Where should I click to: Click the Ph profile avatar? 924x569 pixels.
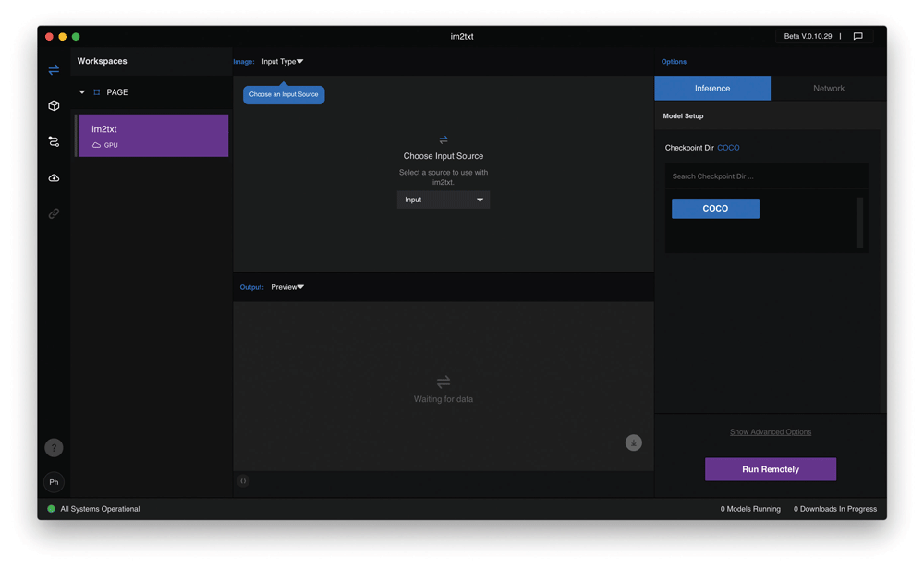coord(54,482)
